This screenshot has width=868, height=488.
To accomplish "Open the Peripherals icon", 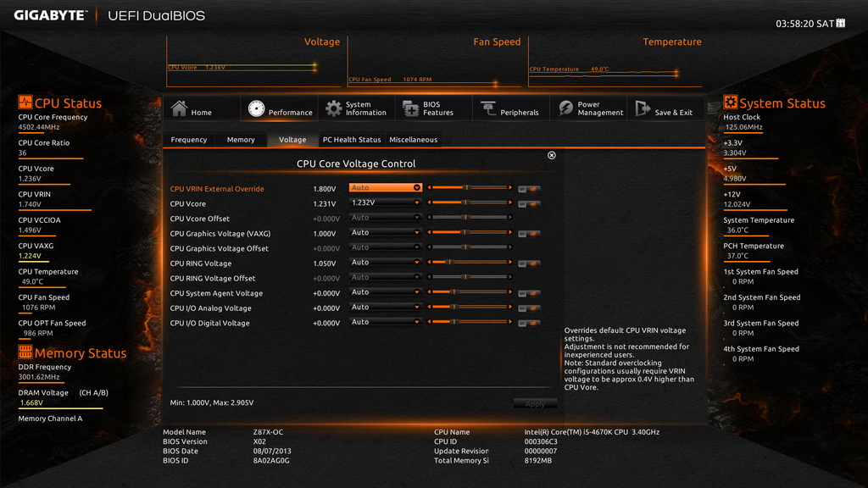I will pos(488,108).
